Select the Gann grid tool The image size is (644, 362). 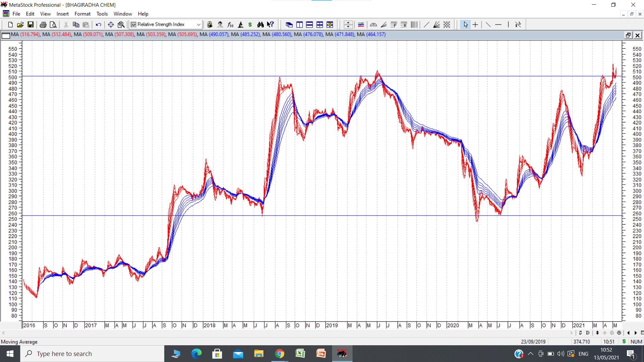(x=447, y=24)
